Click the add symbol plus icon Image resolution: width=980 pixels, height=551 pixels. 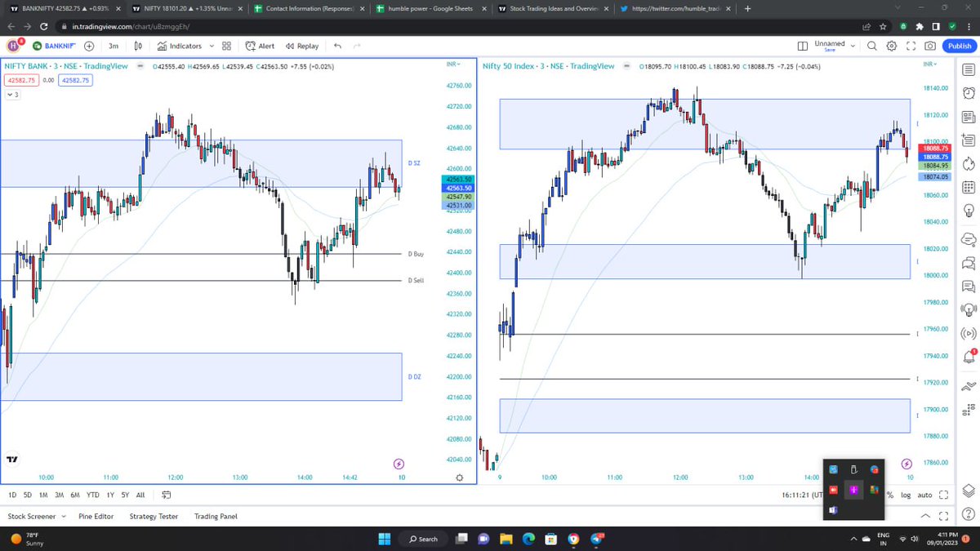88,46
